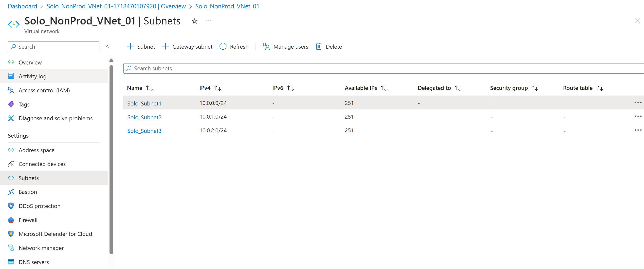Viewport: 644px width, 269px height.
Task: Open the Solo_Subnet1 link
Action: [x=144, y=103]
